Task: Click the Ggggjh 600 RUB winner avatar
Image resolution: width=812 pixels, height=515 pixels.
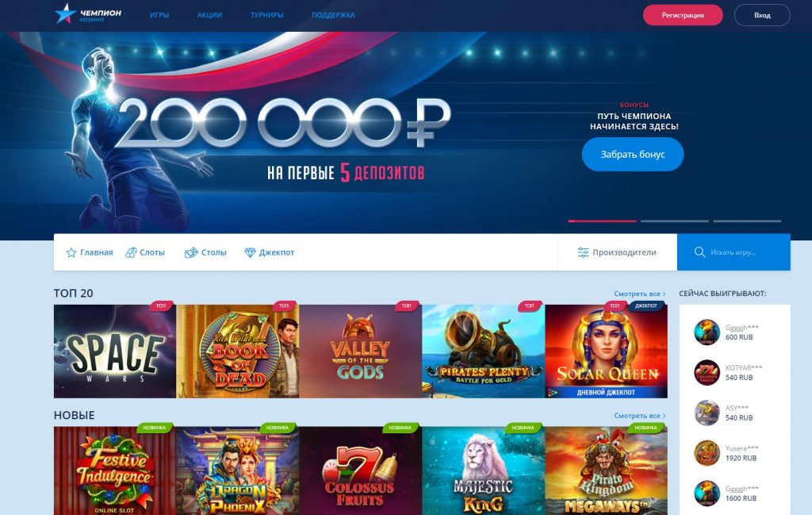Action: pyautogui.click(x=707, y=332)
